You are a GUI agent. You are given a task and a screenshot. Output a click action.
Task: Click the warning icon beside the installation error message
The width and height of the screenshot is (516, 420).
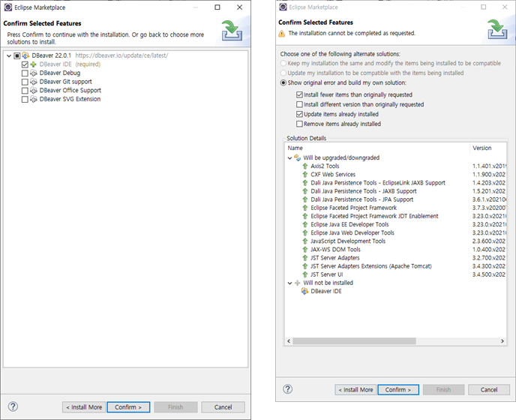282,34
